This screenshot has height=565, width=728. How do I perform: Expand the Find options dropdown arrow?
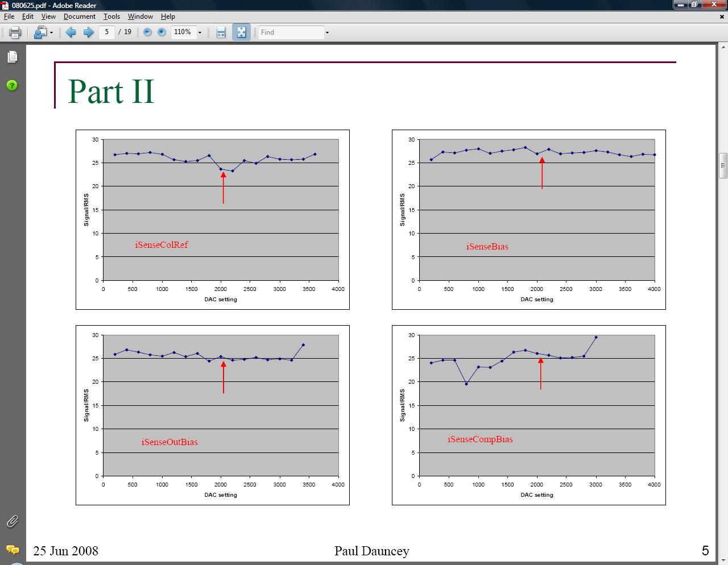(327, 33)
